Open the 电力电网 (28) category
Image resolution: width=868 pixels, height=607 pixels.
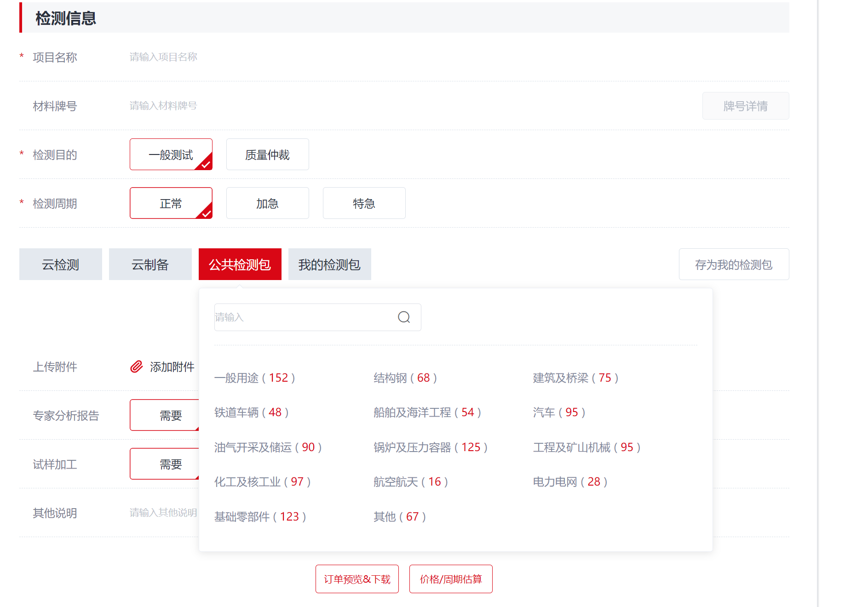coord(570,482)
